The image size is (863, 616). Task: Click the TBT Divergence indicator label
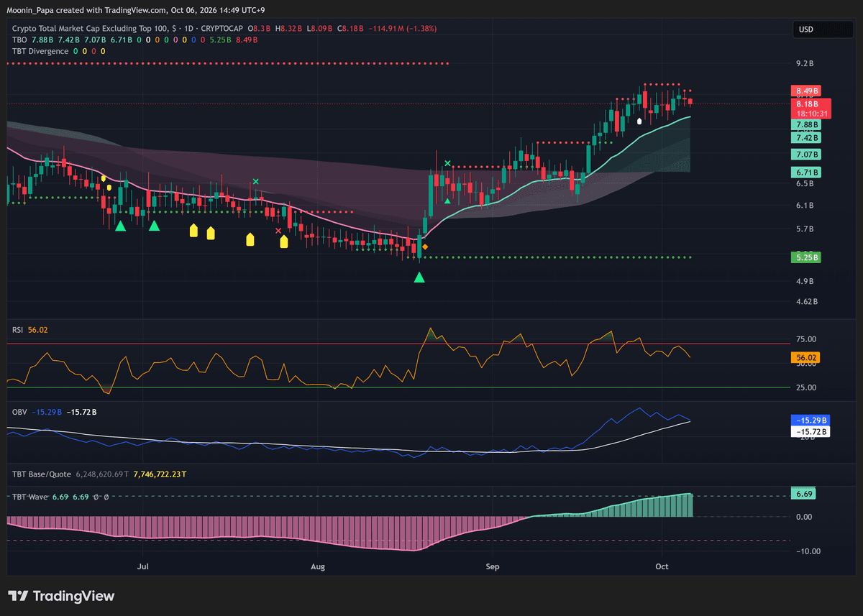tap(40, 51)
